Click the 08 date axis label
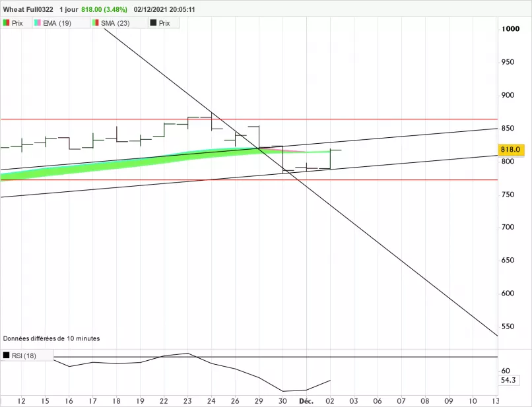 425,401
